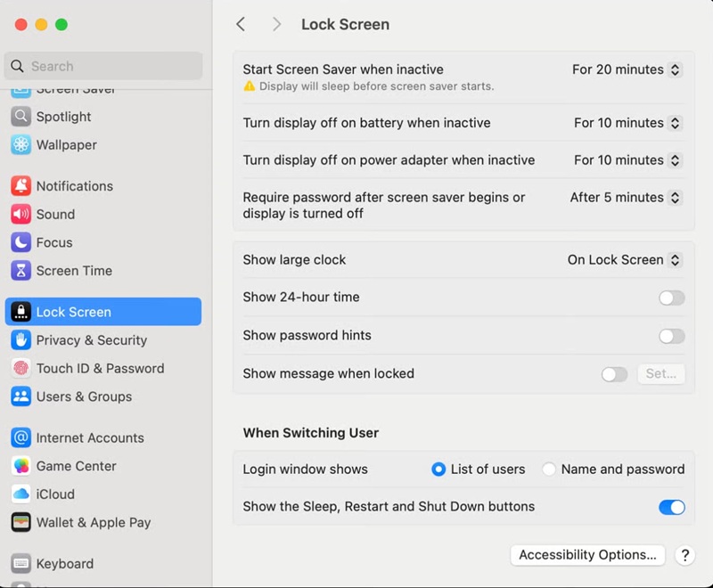713x588 pixels.
Task: Expand Show large clock popup menu
Action: click(625, 260)
